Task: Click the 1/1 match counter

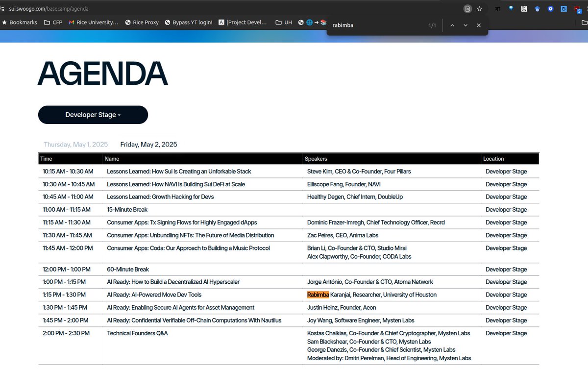Action: (x=432, y=25)
